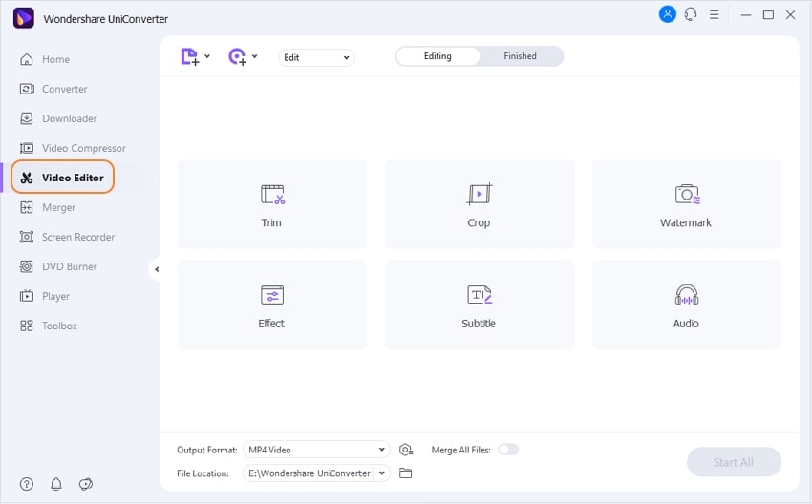Select the Video Editor sidebar item

tap(62, 178)
